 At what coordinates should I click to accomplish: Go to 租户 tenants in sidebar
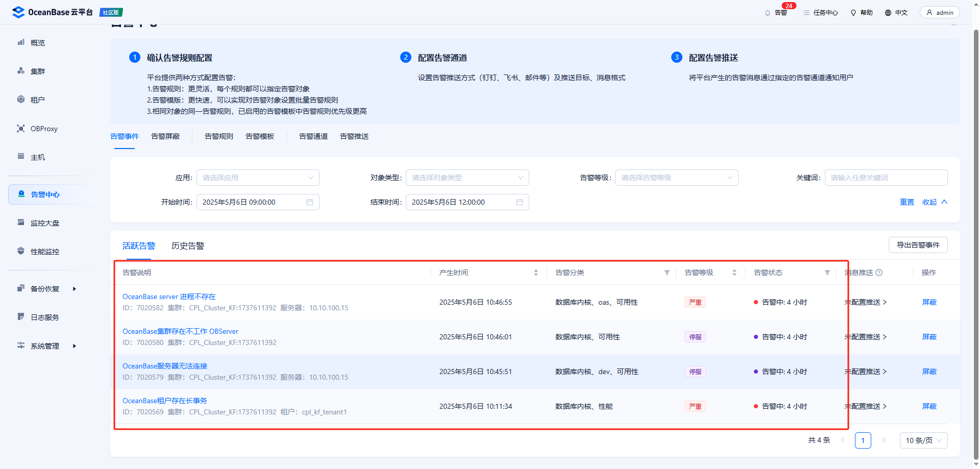coord(37,100)
